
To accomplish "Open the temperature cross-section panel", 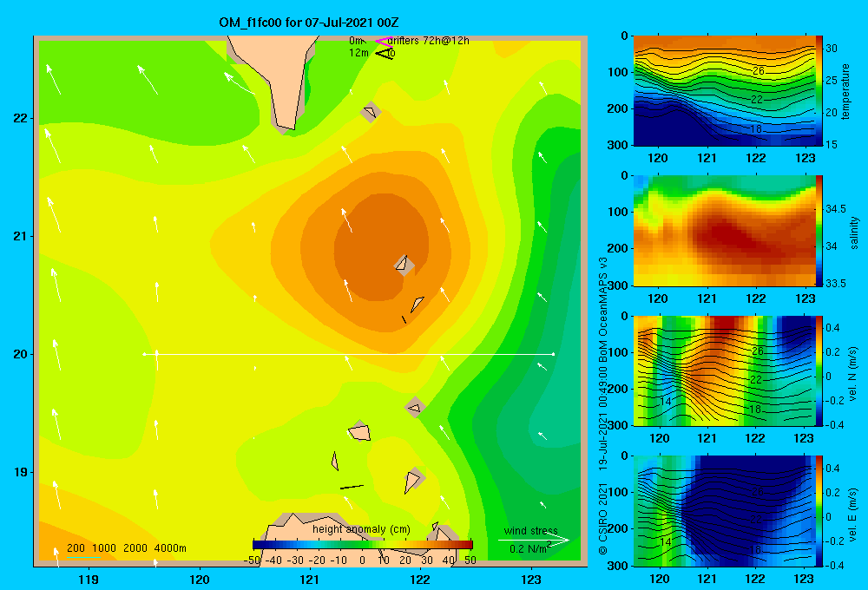I will click(x=724, y=91).
